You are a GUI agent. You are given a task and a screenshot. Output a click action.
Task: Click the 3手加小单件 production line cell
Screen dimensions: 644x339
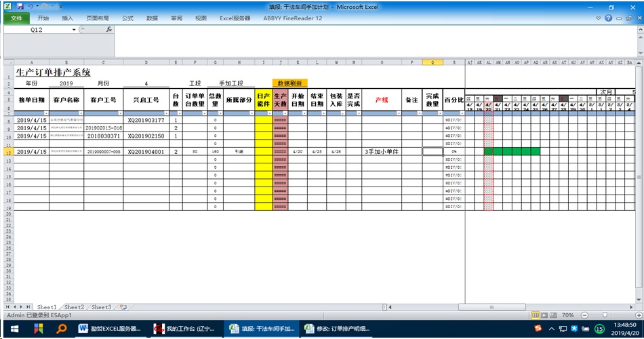[x=381, y=151]
